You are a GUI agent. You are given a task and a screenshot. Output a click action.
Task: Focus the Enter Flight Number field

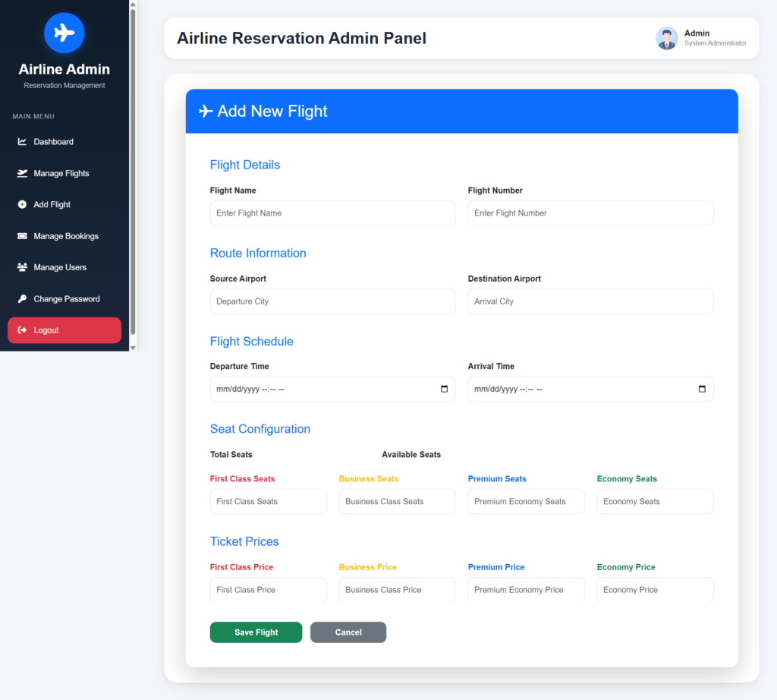(590, 213)
